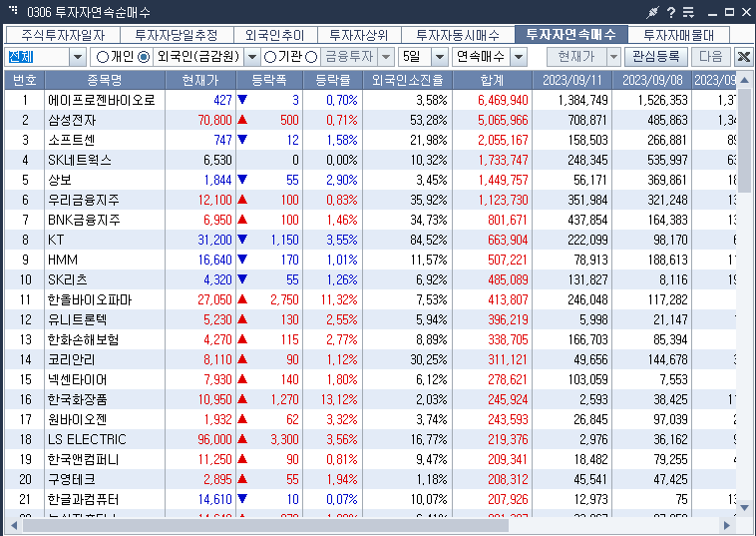Viewport: 756px width, 536px height.
Task: Select the 금융투자 radio button
Action: click(x=311, y=57)
